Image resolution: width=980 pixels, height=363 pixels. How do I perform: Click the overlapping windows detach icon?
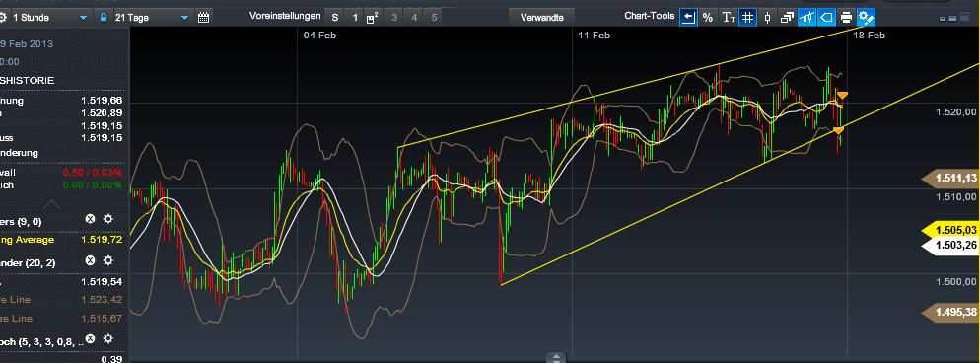[x=788, y=18]
